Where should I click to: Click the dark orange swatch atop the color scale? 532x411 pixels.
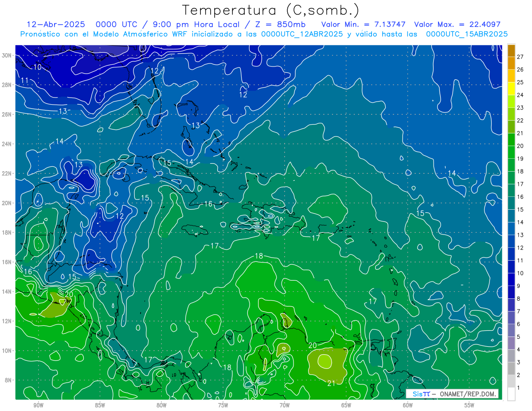pyautogui.click(x=511, y=51)
